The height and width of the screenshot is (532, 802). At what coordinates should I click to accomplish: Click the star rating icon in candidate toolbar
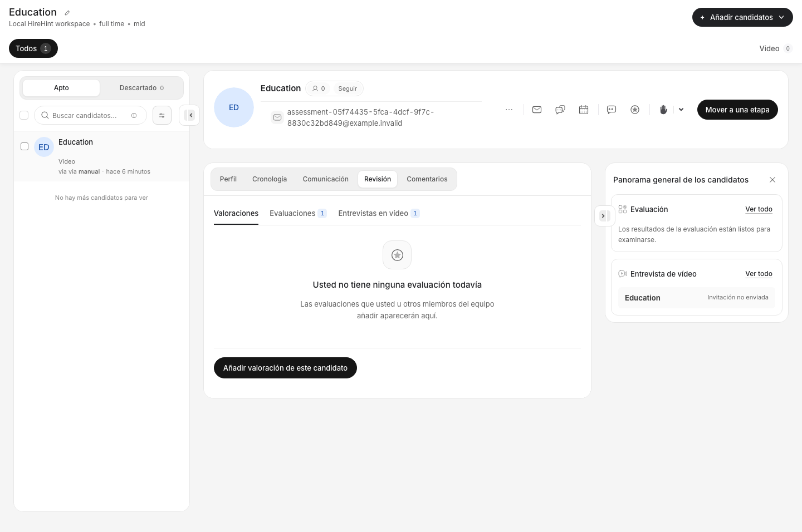click(635, 110)
